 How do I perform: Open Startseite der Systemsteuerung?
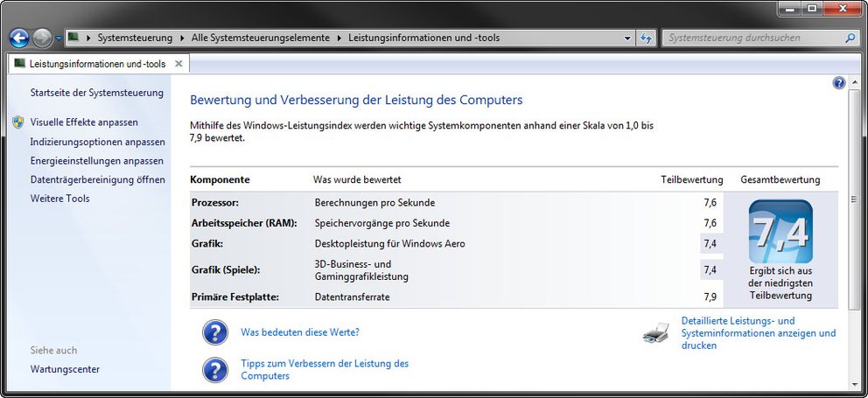point(97,93)
